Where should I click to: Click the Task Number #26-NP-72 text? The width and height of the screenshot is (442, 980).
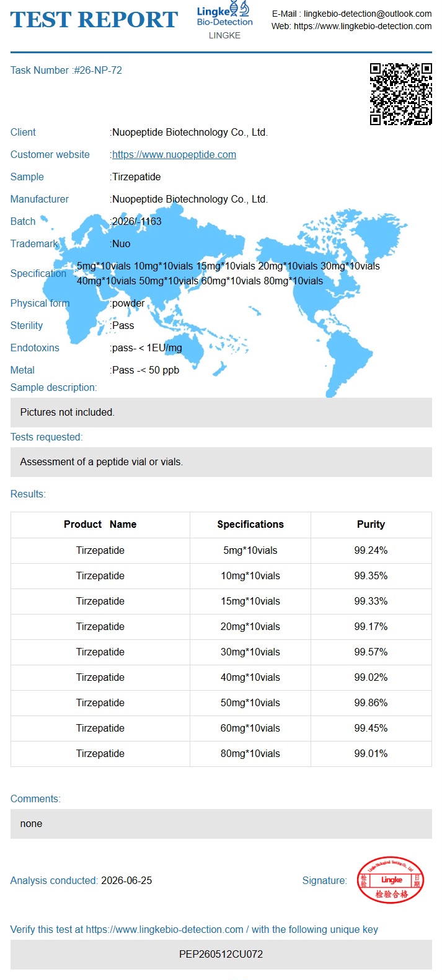tap(66, 70)
